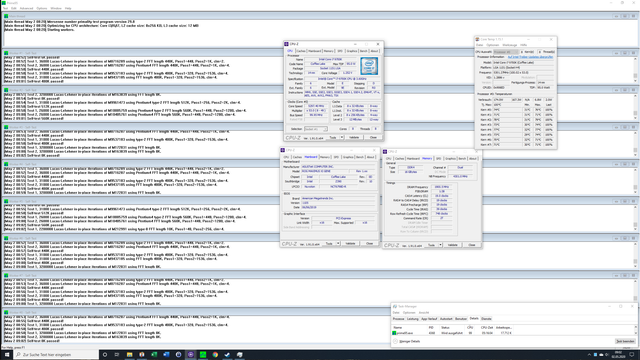Switch to Dienste tab in Task Manager
Screen dimensions: 640x360
tap(487, 319)
